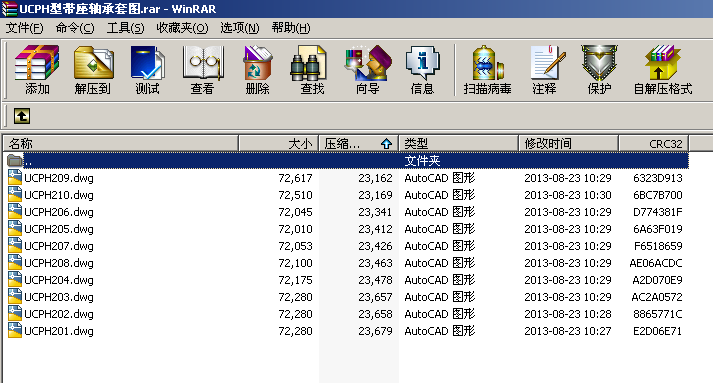
Task: Click the UCPH202.dwg file icon
Action: coord(15,313)
